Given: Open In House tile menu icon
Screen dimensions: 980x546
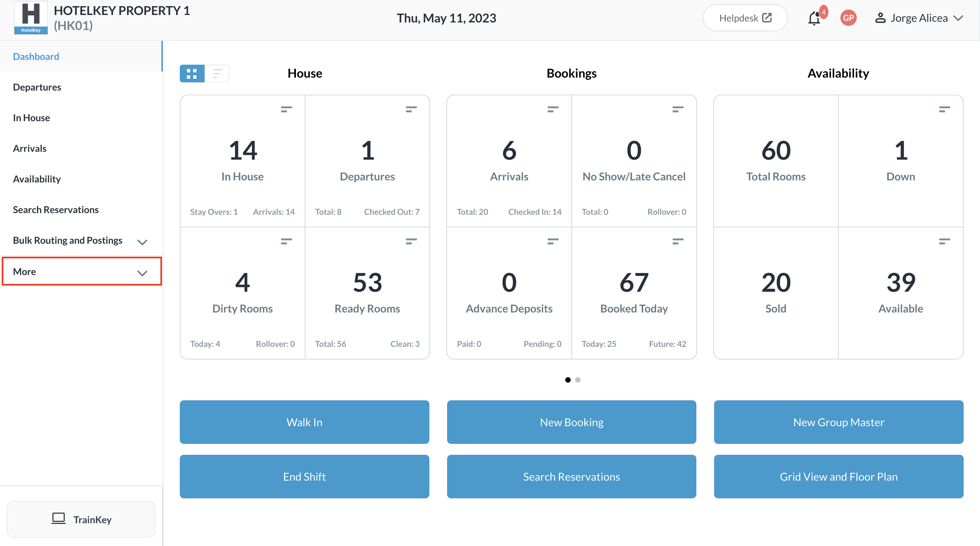Looking at the screenshot, I should pos(286,110).
